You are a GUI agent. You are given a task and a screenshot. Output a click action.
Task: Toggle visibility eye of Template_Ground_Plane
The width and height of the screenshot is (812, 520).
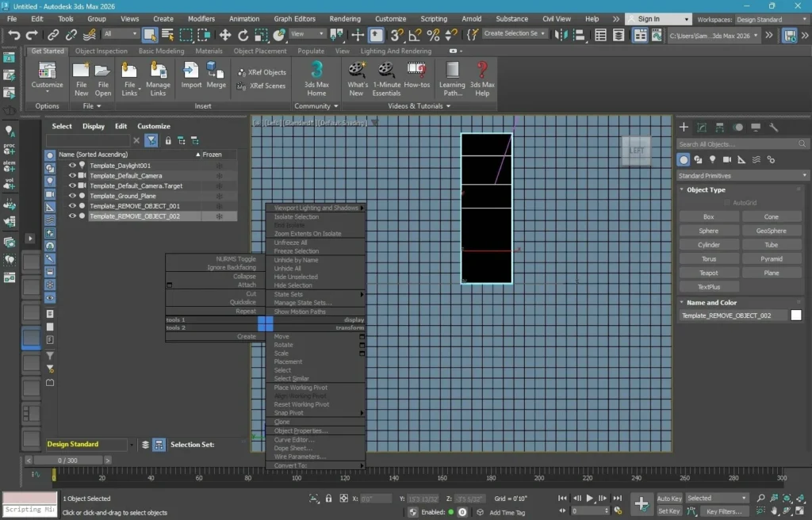point(72,196)
